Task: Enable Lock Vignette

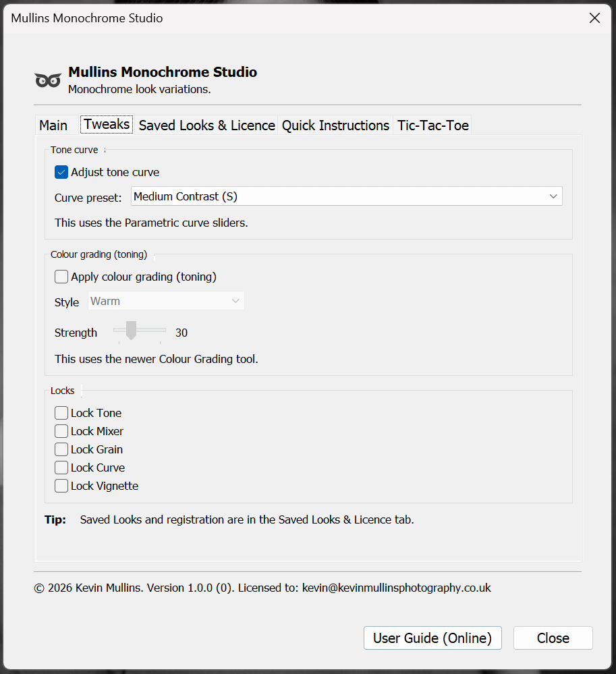Action: pos(61,485)
